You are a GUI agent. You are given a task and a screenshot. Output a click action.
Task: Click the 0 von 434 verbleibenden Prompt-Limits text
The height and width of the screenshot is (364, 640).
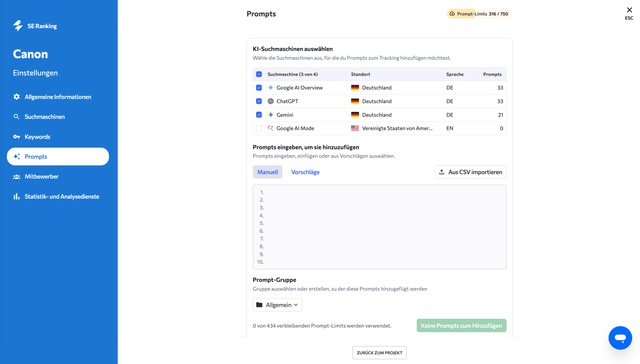tap(322, 326)
